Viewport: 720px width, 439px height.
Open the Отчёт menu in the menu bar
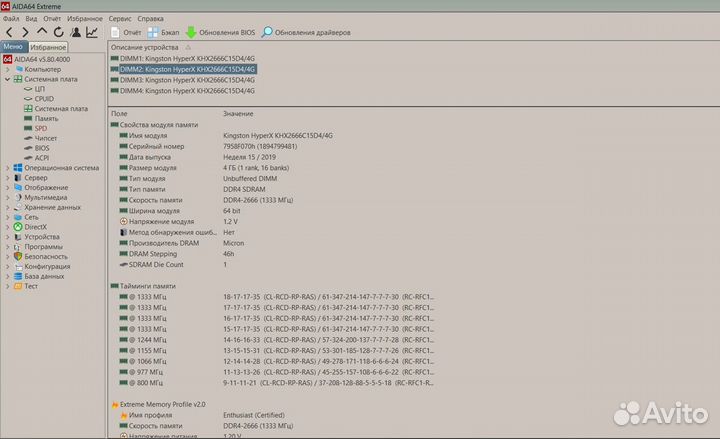point(52,19)
